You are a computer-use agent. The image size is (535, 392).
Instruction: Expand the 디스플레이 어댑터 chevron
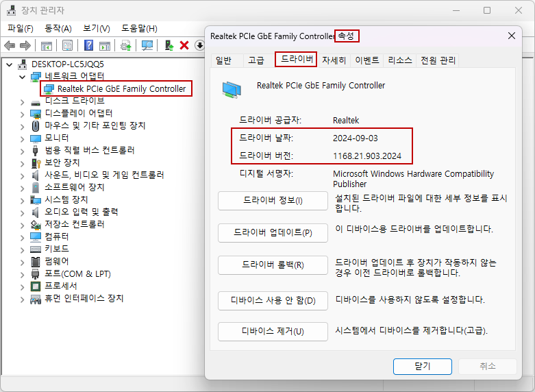coord(22,114)
